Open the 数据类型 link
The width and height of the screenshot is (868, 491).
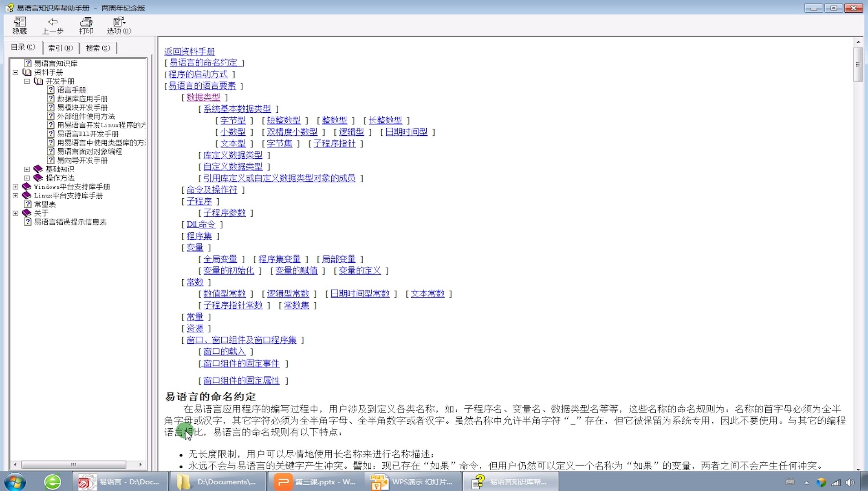pos(203,97)
